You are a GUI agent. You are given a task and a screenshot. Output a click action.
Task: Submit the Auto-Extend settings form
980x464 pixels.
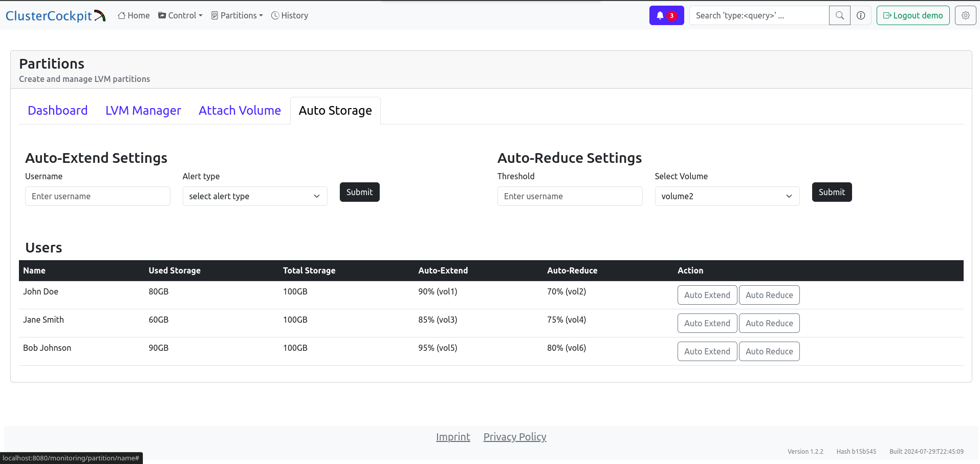tap(359, 192)
